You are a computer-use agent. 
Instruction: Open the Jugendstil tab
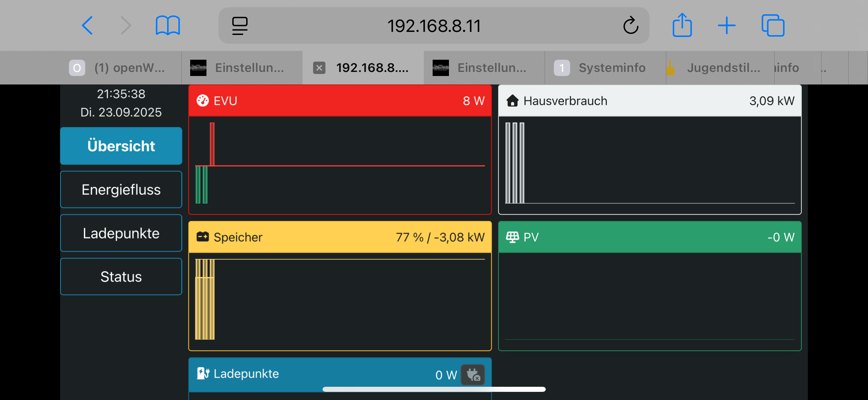720,68
